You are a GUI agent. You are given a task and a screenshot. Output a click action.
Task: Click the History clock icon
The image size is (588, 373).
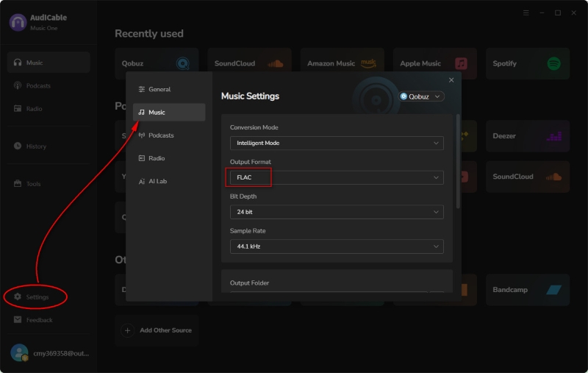[x=18, y=146]
